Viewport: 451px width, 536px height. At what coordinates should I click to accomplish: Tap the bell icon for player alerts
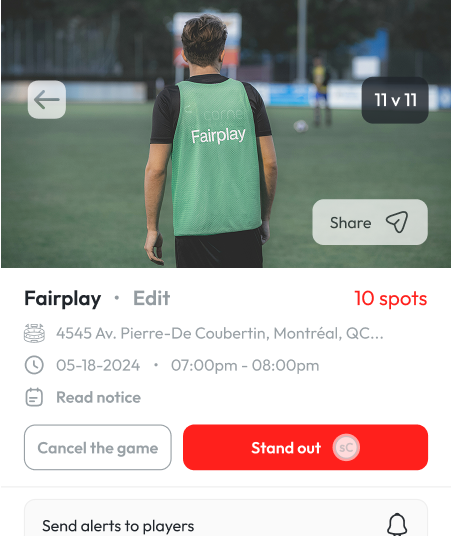tap(397, 524)
